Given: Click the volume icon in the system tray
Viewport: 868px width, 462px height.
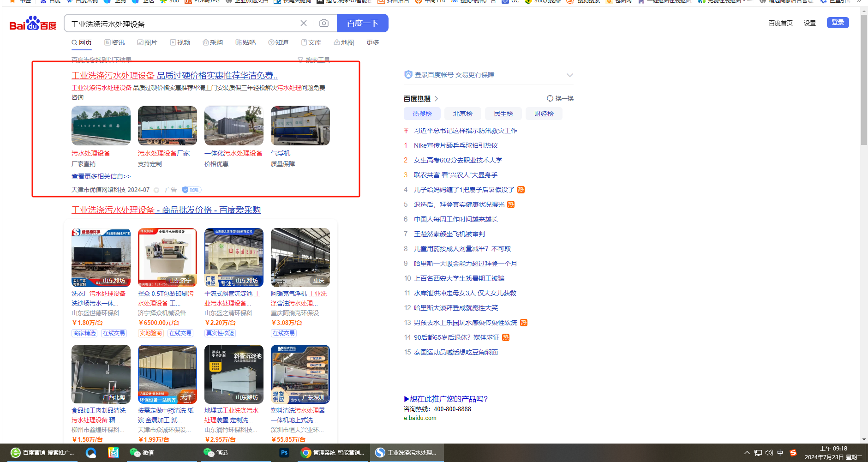Looking at the screenshot, I should (769, 453).
